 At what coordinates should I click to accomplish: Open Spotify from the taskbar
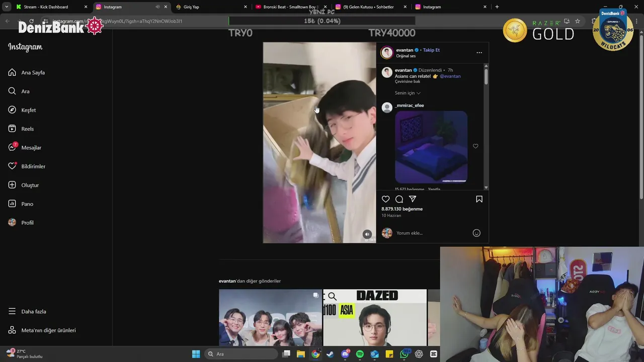[360, 354]
